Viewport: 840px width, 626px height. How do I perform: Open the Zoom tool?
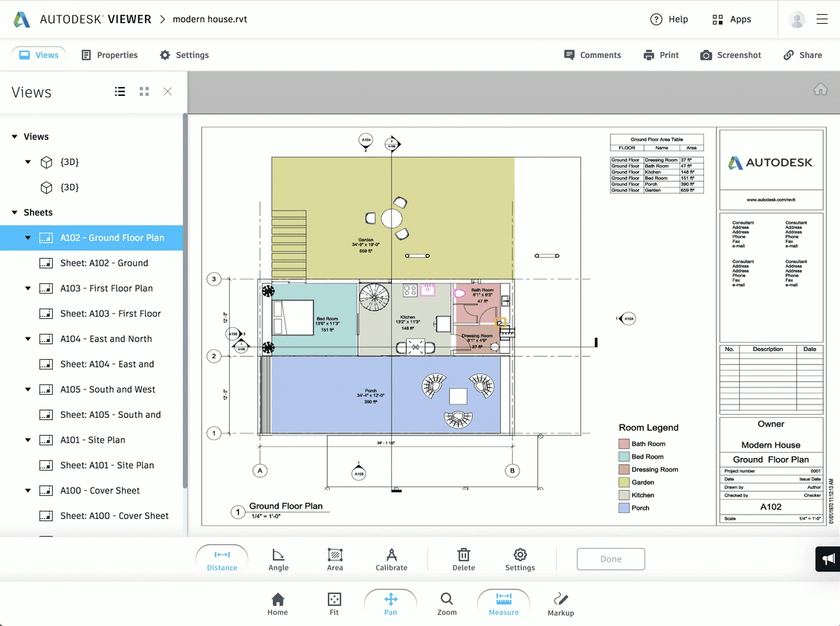click(x=447, y=604)
